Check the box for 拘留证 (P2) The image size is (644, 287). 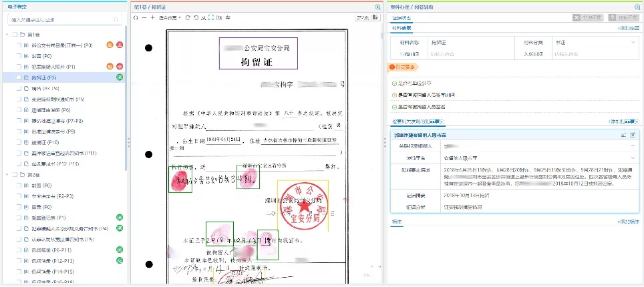click(x=19, y=77)
